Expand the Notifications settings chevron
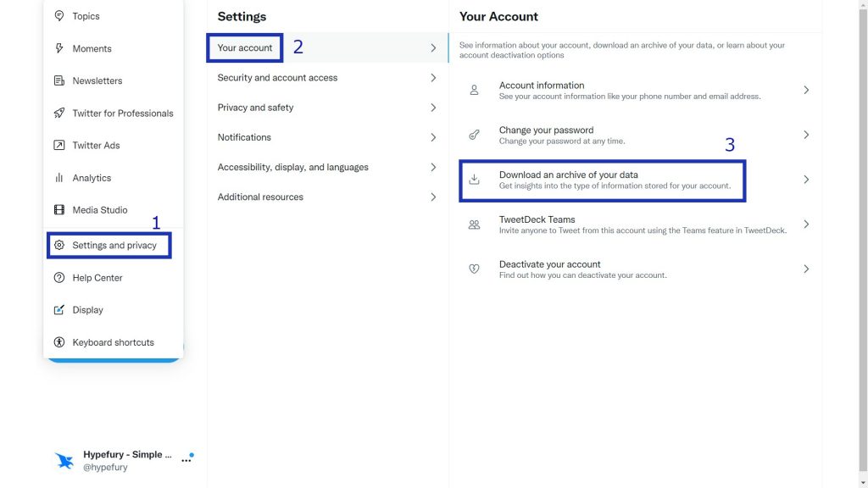Image resolution: width=868 pixels, height=488 pixels. pos(433,137)
